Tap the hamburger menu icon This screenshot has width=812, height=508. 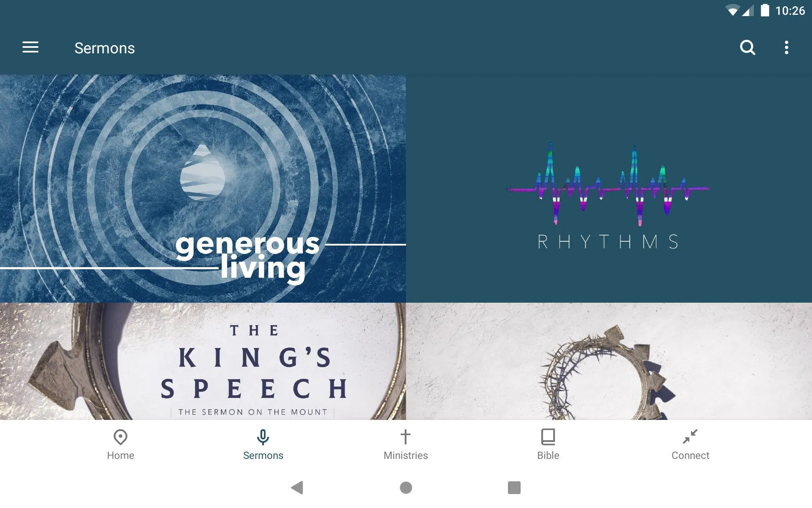click(30, 48)
